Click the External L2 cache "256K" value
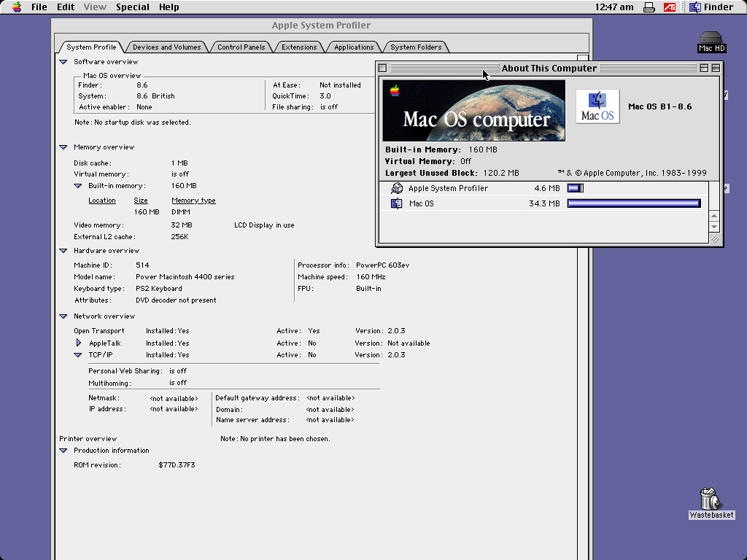Image resolution: width=747 pixels, height=560 pixels. 179,237
